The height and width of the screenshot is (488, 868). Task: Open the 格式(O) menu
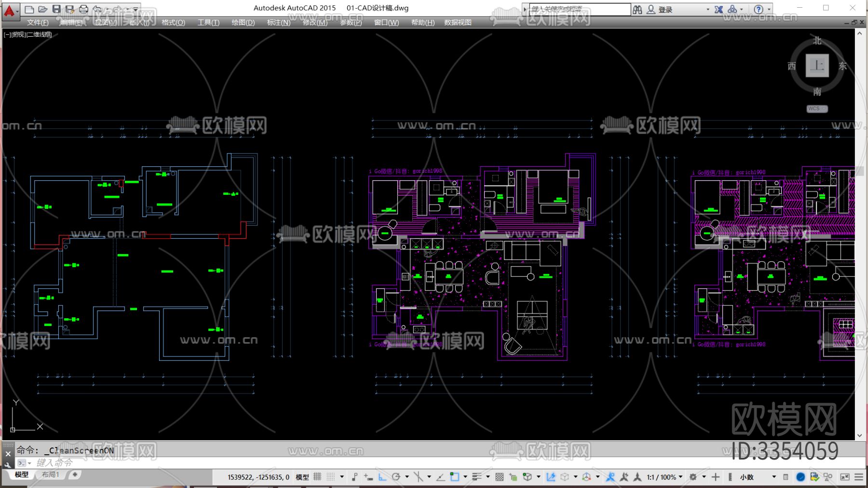(x=174, y=23)
